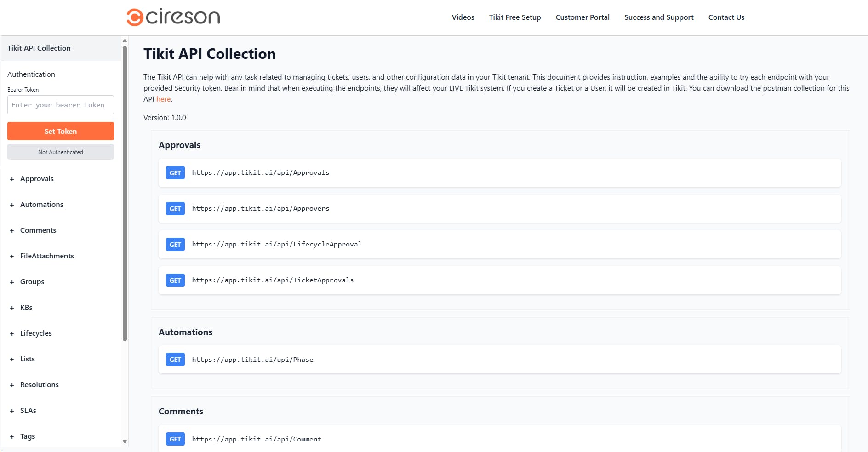
Task: Expand the Approvals sidebar section
Action: (x=37, y=179)
